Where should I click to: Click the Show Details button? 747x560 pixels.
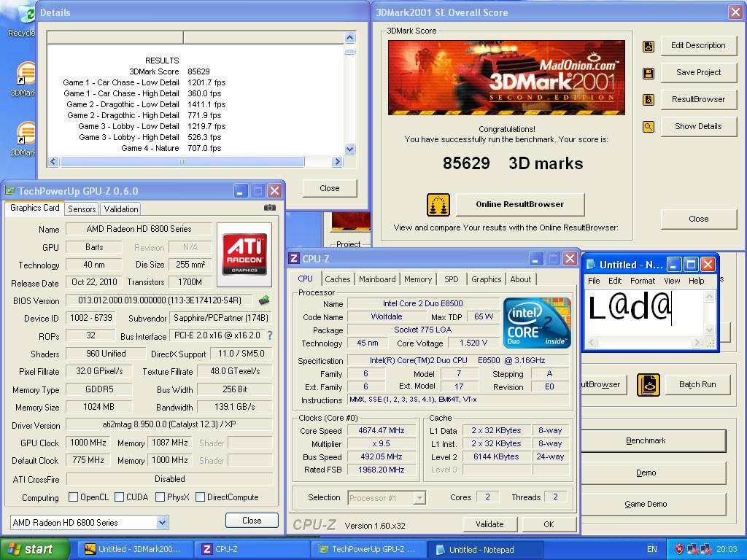(x=698, y=126)
